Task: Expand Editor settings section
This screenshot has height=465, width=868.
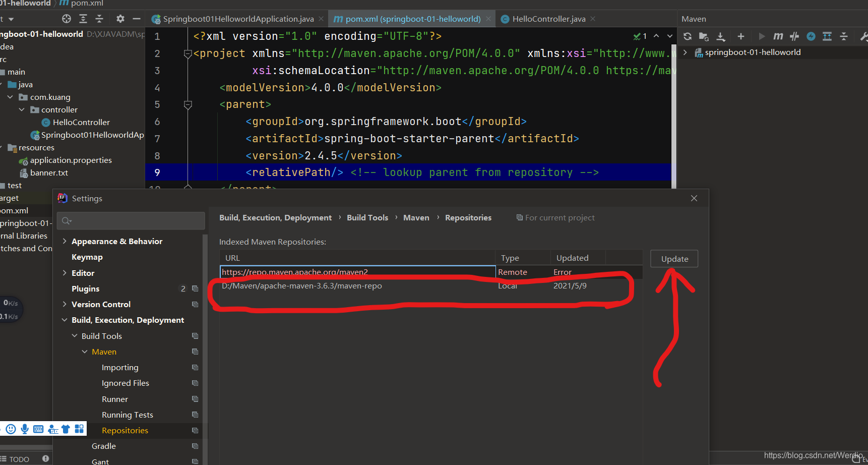Action: (x=65, y=273)
